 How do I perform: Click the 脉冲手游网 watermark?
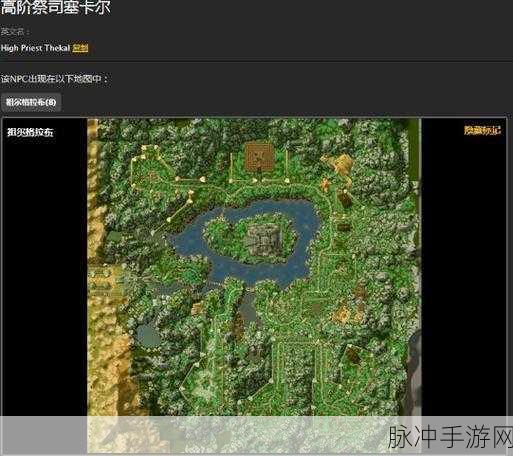pyautogui.click(x=450, y=437)
